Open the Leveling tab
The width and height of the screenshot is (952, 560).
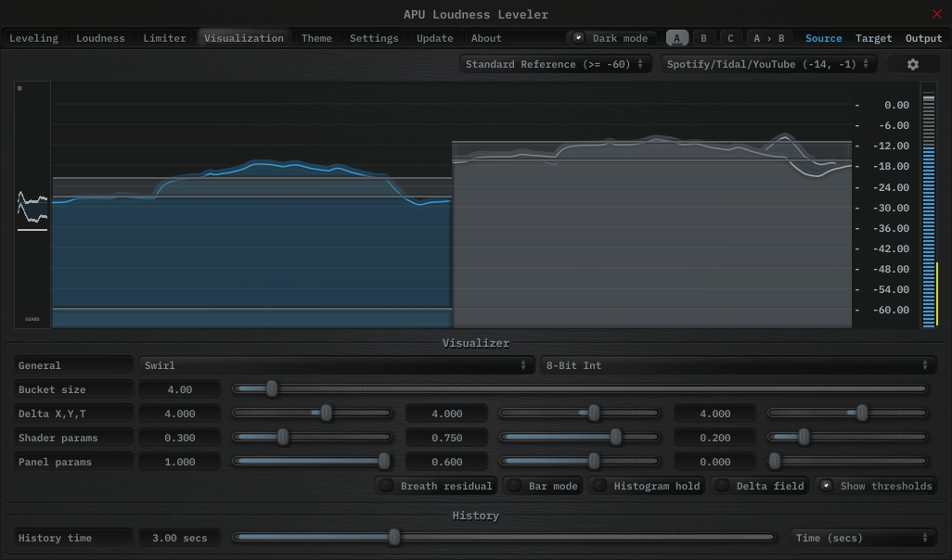(33, 38)
